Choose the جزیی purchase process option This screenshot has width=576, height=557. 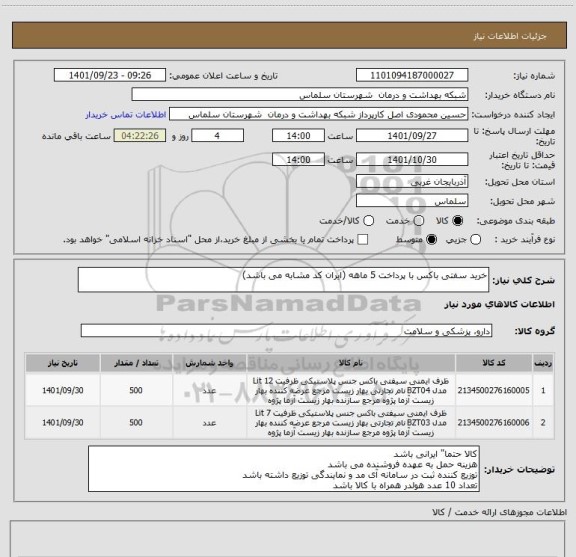[475, 240]
